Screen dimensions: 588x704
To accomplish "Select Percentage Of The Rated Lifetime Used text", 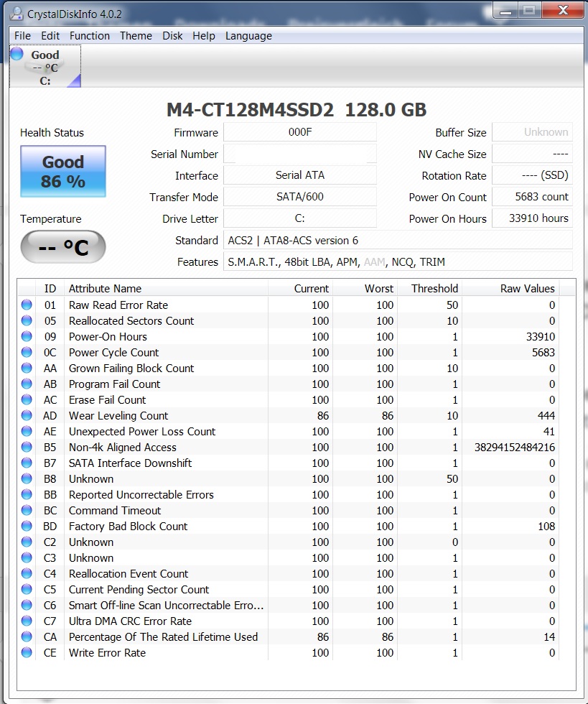I will coord(164,636).
